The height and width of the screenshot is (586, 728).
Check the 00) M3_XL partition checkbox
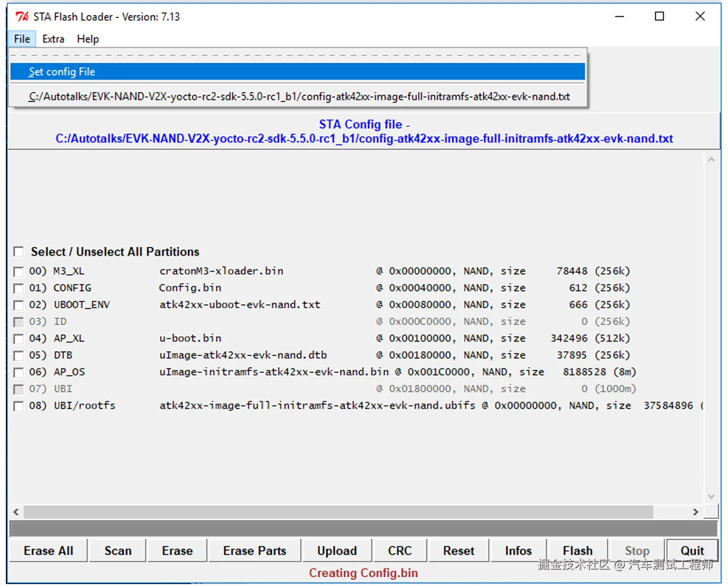[18, 271]
